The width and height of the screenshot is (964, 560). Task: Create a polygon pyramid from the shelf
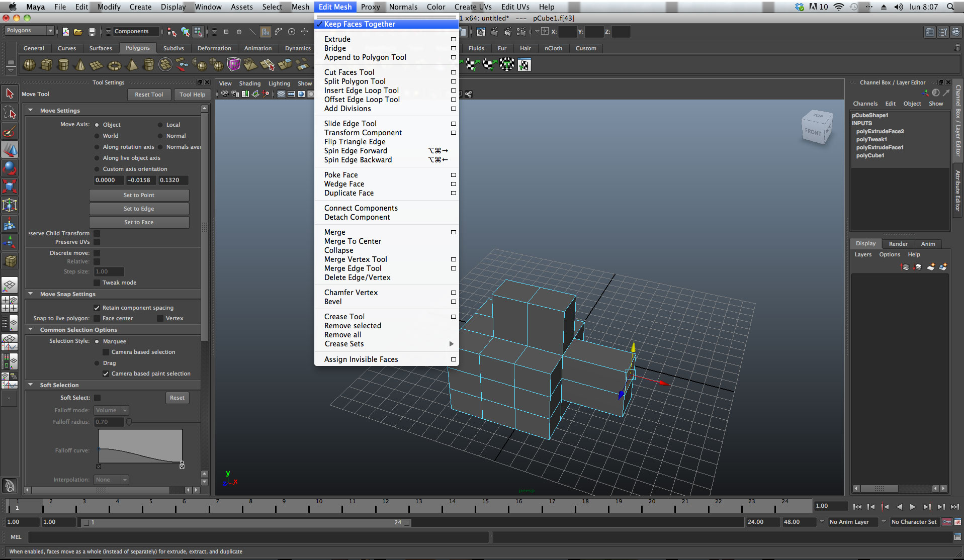click(132, 65)
